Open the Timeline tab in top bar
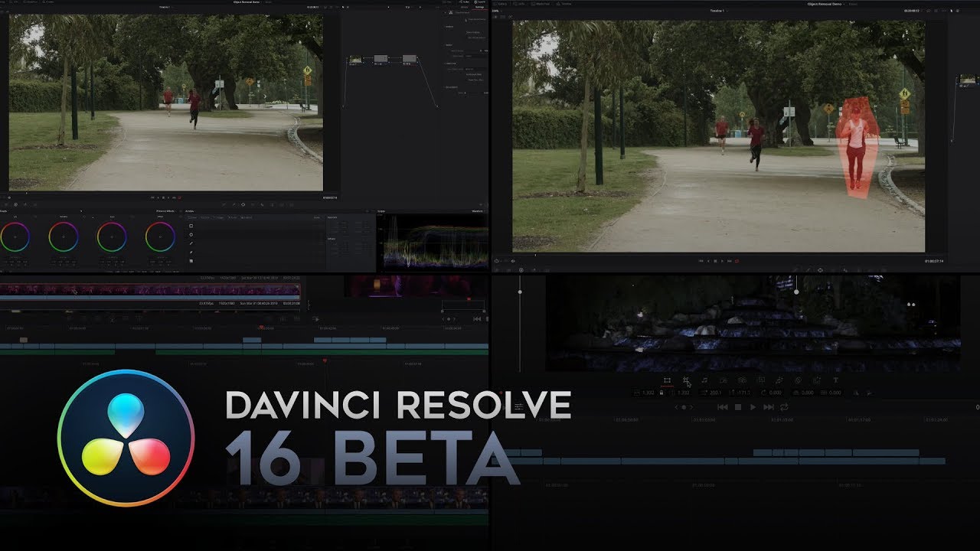The image size is (980, 551). (564, 4)
